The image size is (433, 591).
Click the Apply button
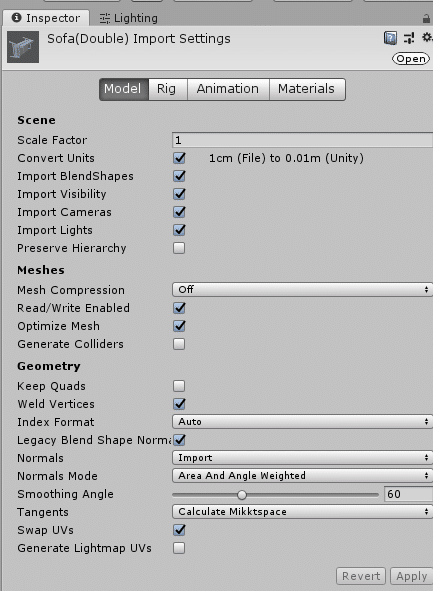[x=412, y=576]
